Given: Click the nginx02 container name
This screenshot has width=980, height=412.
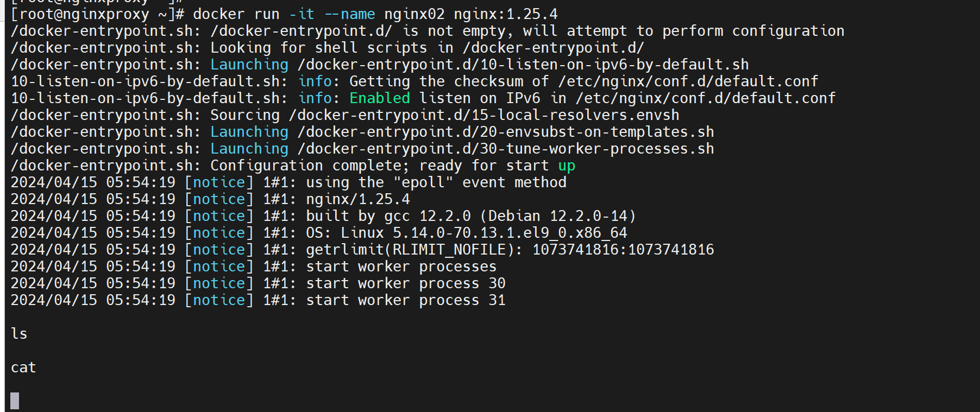Looking at the screenshot, I should click(414, 14).
